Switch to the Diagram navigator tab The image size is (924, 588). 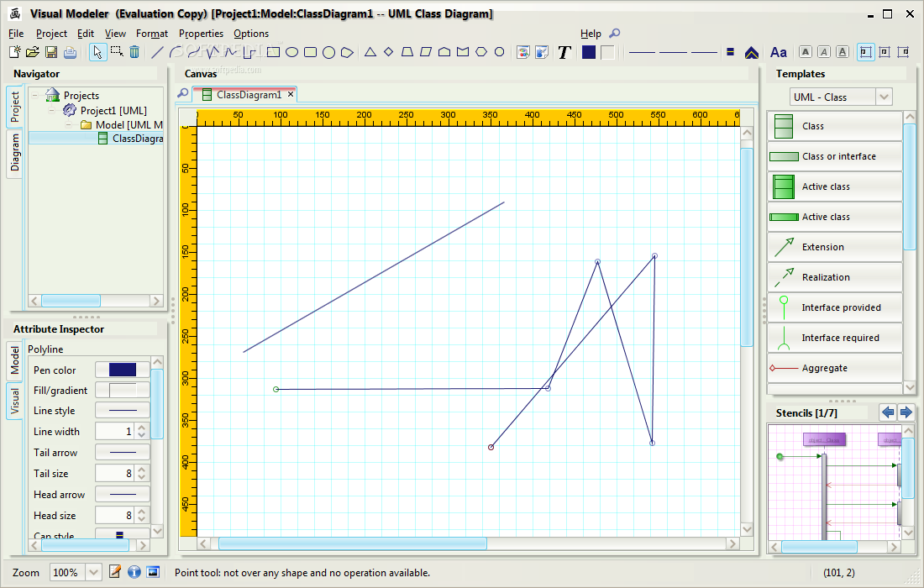point(15,152)
